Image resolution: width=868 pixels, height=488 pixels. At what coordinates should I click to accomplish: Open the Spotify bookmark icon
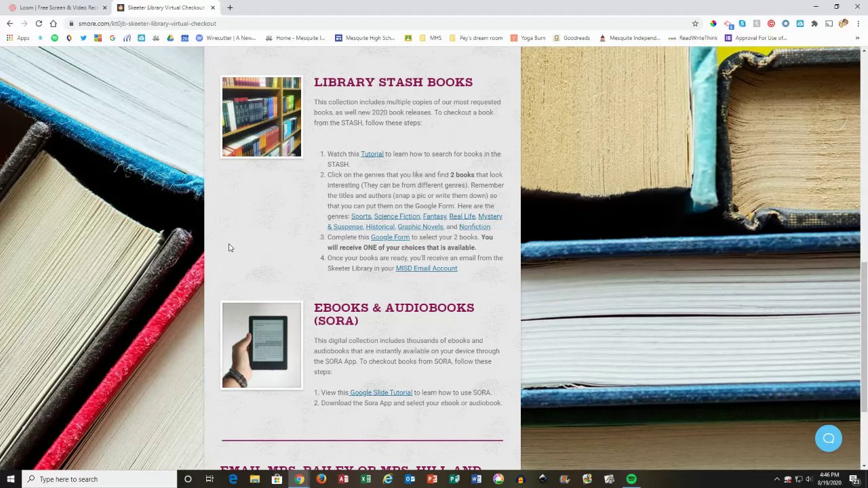point(55,38)
